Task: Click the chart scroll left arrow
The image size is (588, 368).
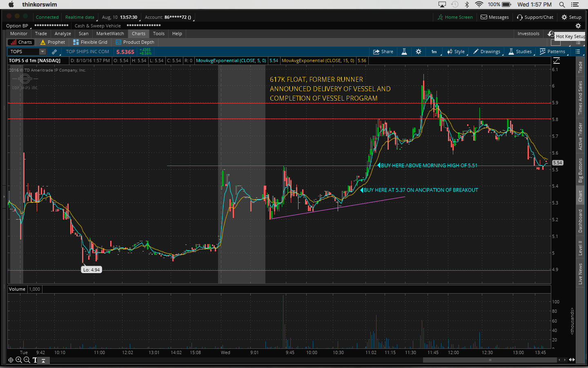Action: (560, 360)
